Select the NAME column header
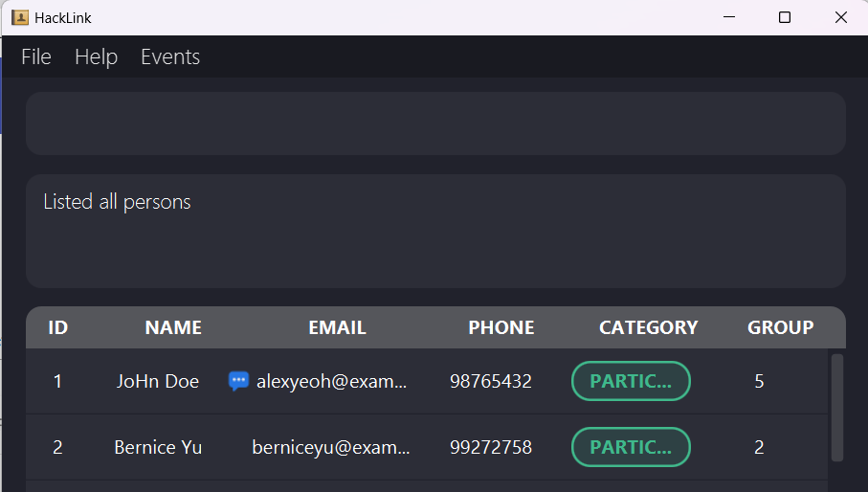This screenshot has width=868, height=492. 173,327
